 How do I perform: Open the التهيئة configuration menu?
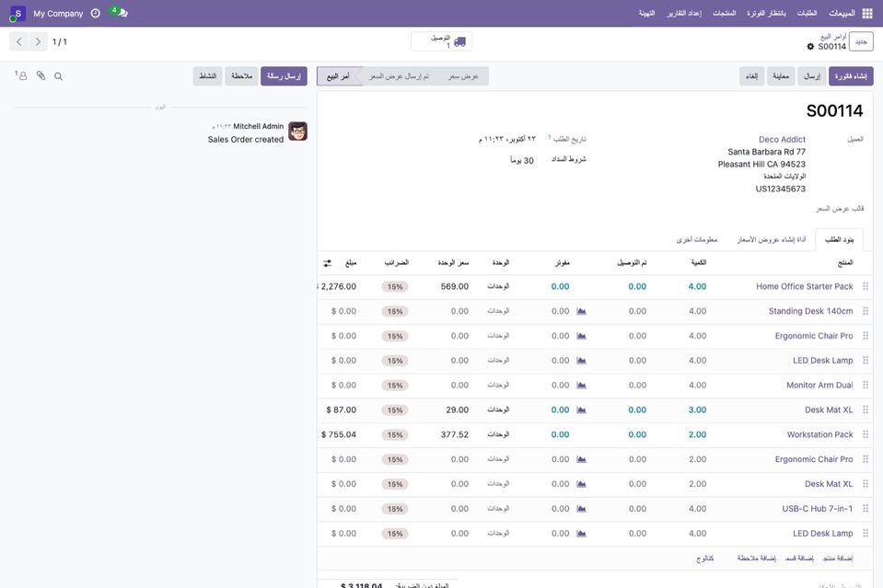click(646, 13)
